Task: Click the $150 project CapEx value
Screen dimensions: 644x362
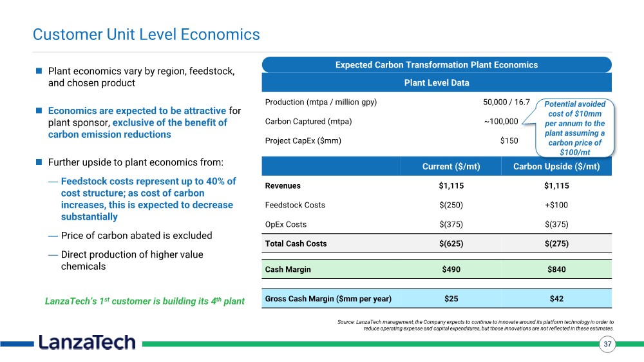Action: click(509, 141)
